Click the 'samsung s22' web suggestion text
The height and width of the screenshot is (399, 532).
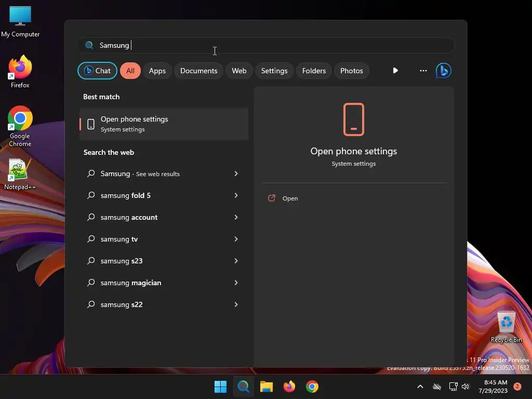[122, 304]
